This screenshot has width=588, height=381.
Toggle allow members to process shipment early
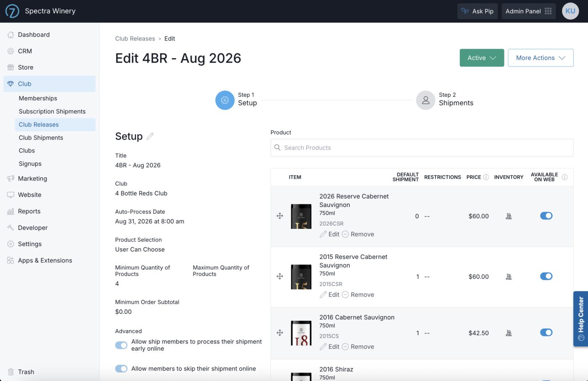pyautogui.click(x=121, y=345)
